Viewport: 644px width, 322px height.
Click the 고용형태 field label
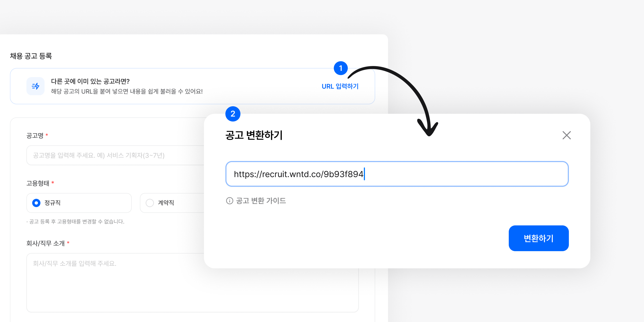(38, 183)
